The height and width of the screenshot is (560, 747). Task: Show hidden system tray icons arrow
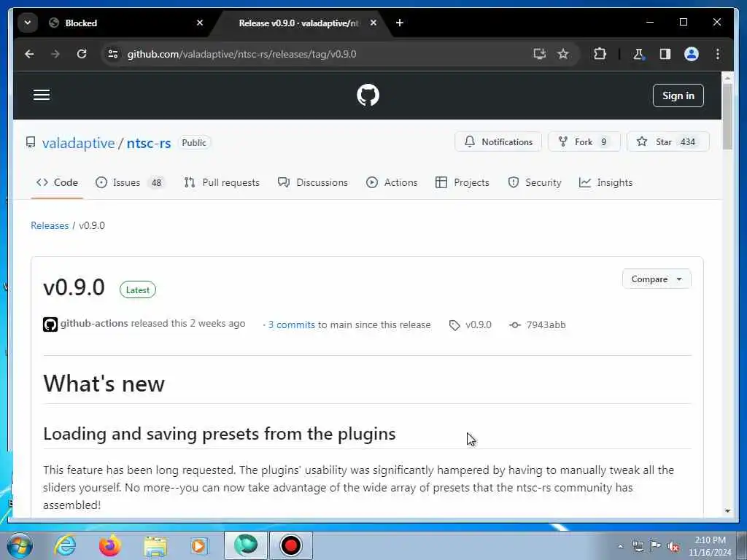coord(620,546)
